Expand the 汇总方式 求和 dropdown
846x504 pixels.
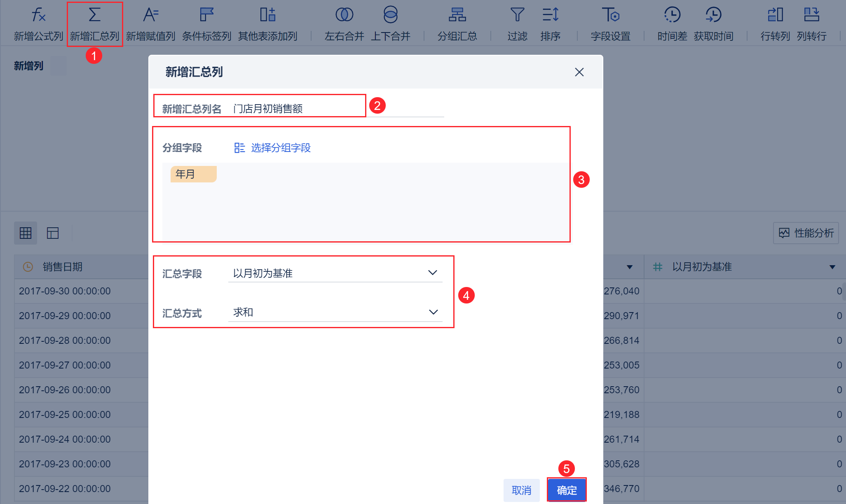[433, 312]
